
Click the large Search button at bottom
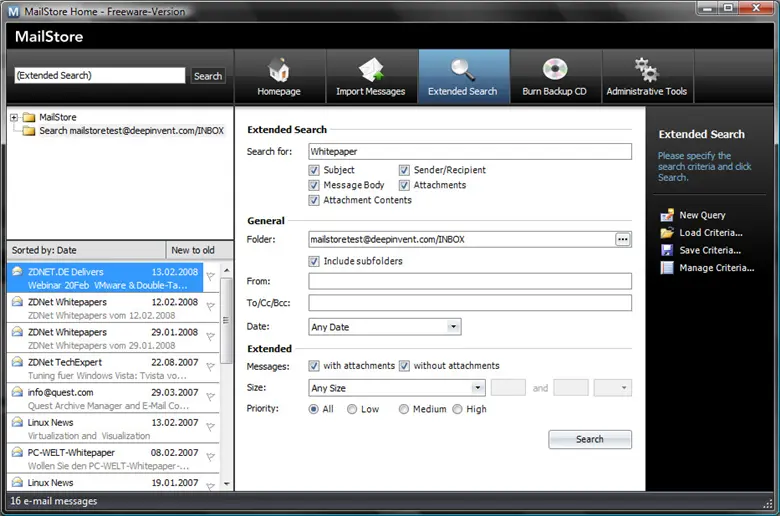tap(590, 439)
